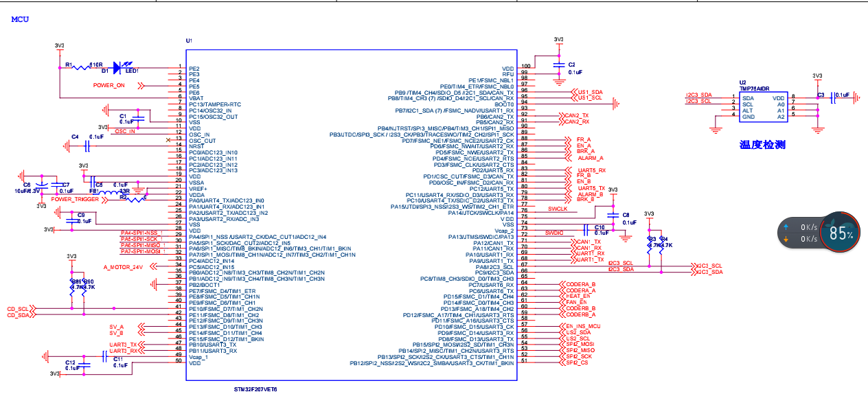Select the blue MCU sheet title

19,19
